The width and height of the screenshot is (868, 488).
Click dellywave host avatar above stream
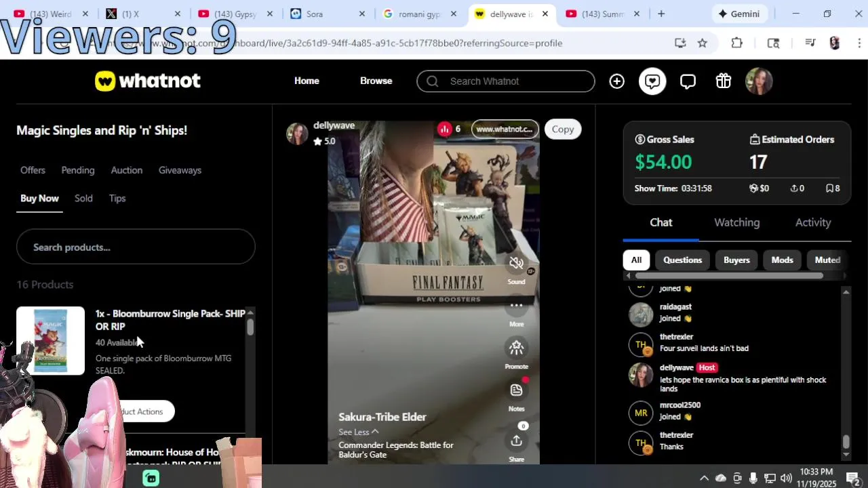click(x=297, y=134)
